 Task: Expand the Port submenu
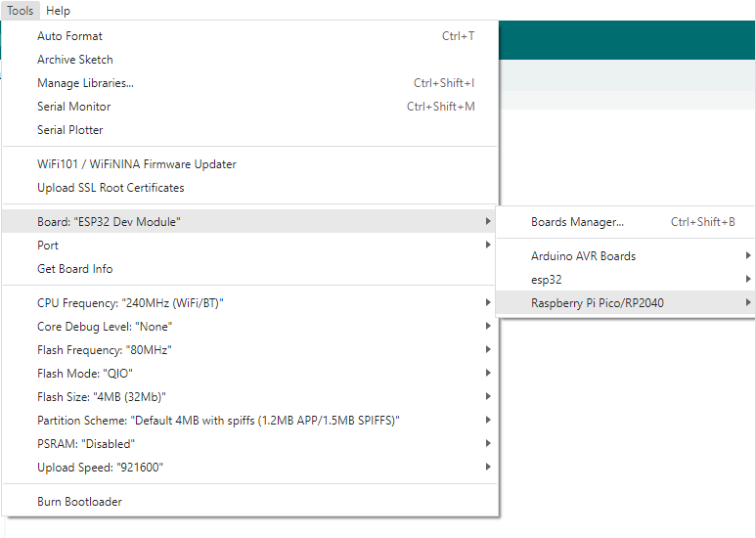(x=48, y=246)
